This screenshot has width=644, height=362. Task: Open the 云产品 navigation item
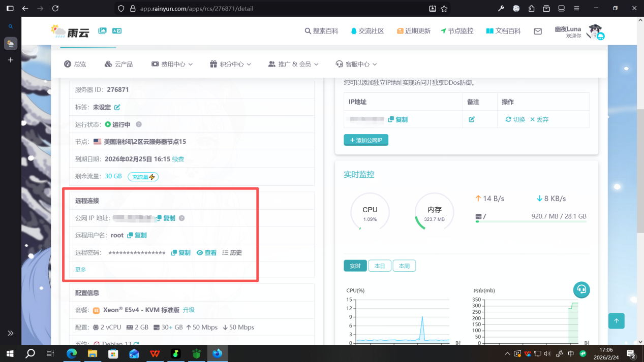[x=118, y=64]
